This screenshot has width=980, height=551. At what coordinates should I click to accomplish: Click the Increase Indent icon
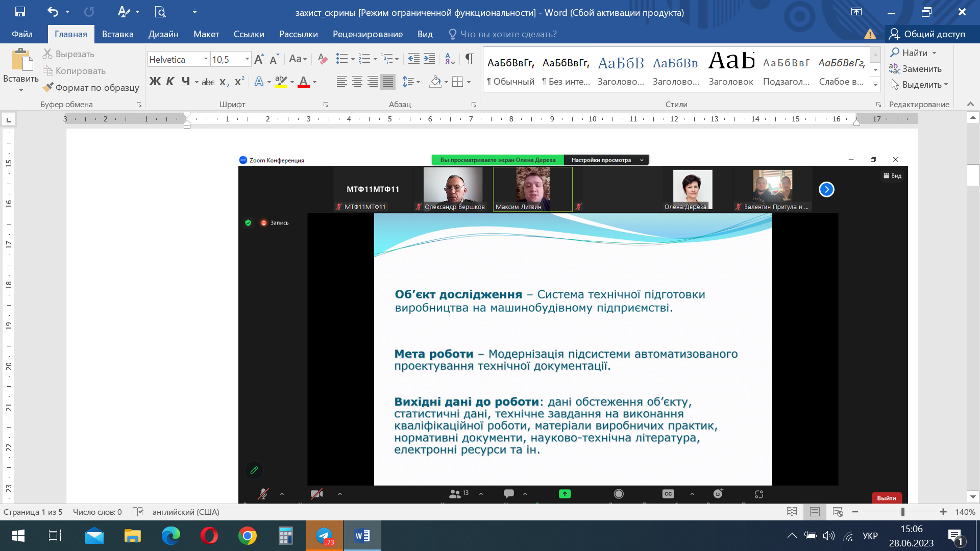pos(429,59)
